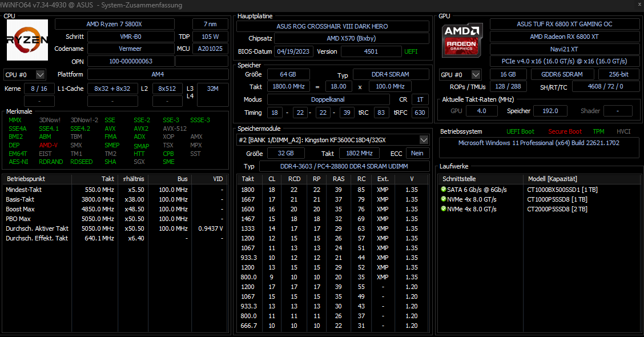Click the AVX-512 feature flag
This screenshot has height=337, width=644.
175,129
